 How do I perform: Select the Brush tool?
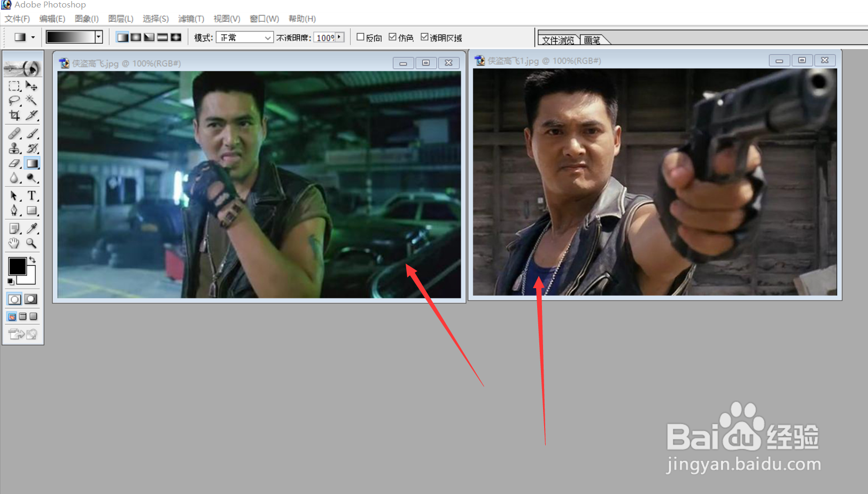coord(32,133)
